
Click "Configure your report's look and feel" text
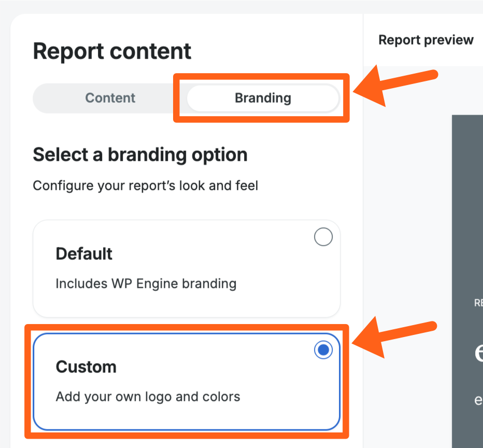[145, 185]
